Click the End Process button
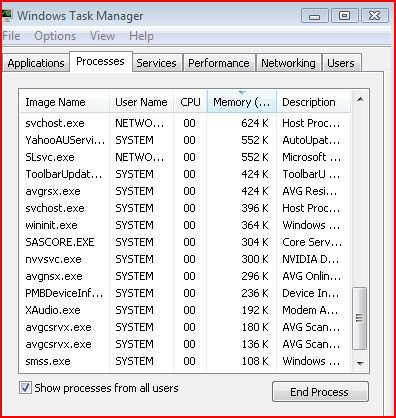 [x=320, y=392]
